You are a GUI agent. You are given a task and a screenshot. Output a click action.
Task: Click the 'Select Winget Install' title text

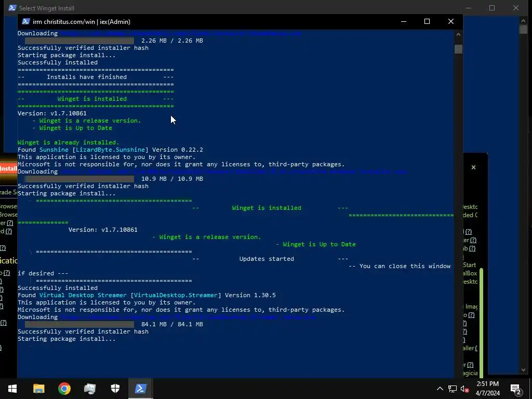tap(46, 8)
